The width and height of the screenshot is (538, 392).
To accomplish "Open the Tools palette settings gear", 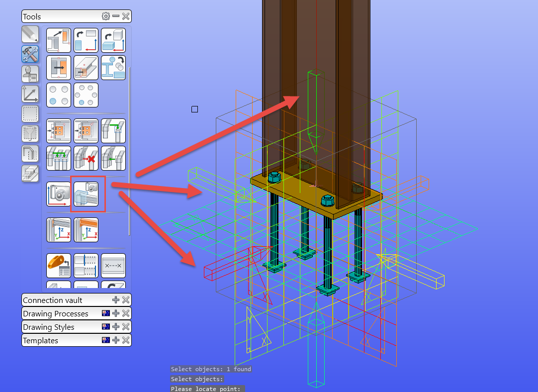I will coord(106,16).
